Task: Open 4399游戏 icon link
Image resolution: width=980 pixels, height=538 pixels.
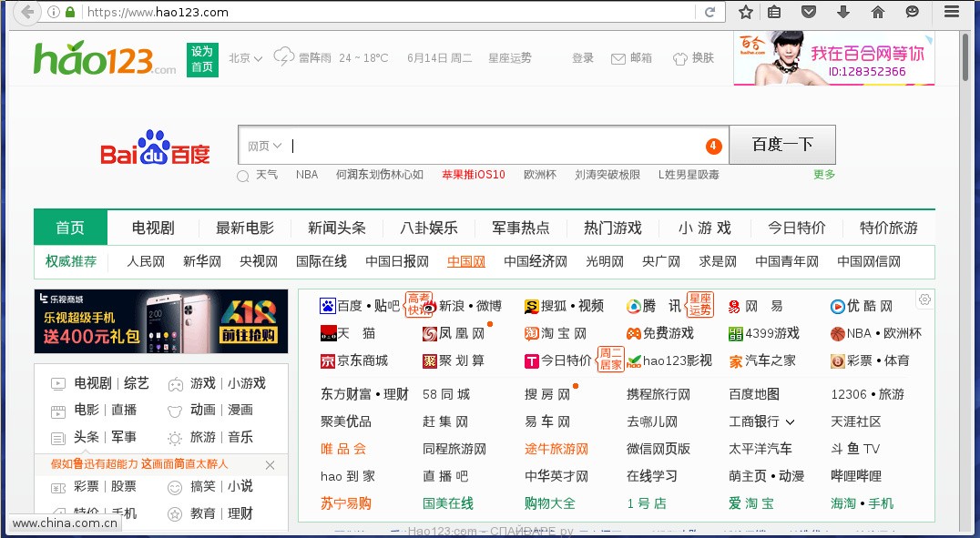Action: 736,334
